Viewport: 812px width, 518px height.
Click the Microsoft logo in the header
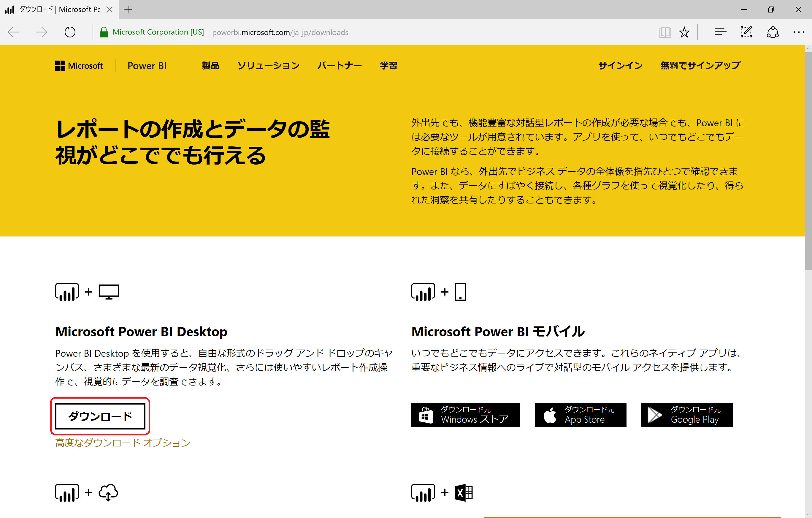(79, 65)
